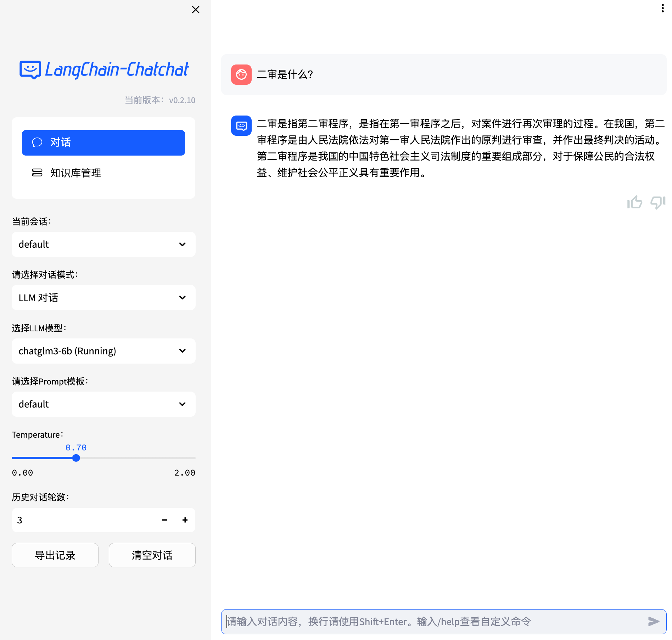Click the 导出记录 button
The height and width of the screenshot is (640, 672).
pos(55,555)
